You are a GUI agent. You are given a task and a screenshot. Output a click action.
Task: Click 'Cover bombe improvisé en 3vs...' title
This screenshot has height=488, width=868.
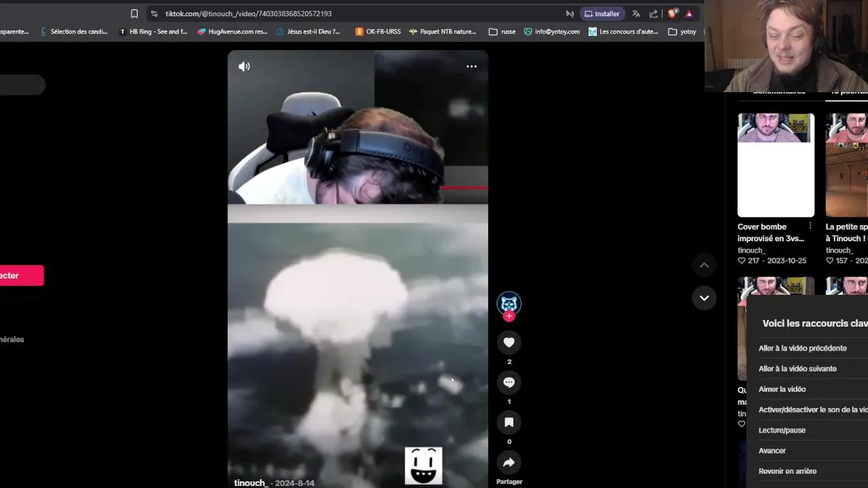[770, 232]
